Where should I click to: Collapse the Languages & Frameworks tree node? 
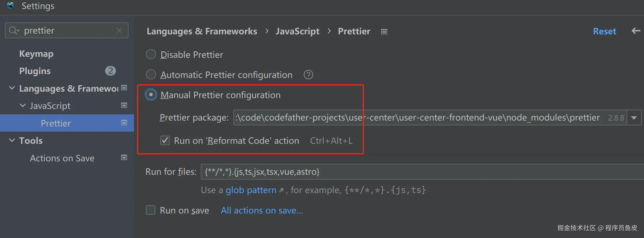pos(12,88)
